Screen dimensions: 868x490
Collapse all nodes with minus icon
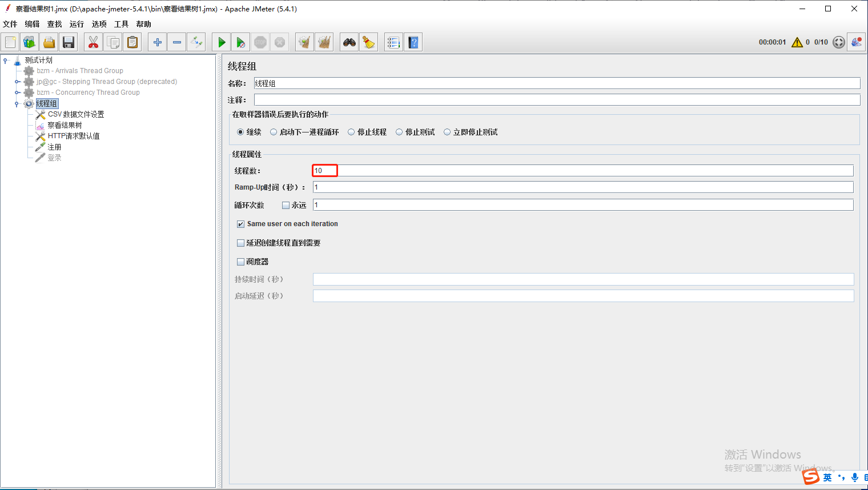coord(177,42)
